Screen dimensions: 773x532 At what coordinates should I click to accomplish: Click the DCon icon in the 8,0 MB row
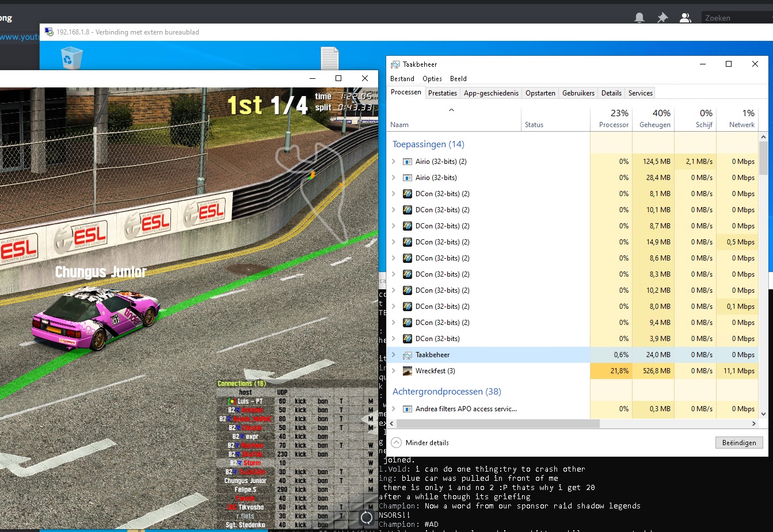pos(408,307)
